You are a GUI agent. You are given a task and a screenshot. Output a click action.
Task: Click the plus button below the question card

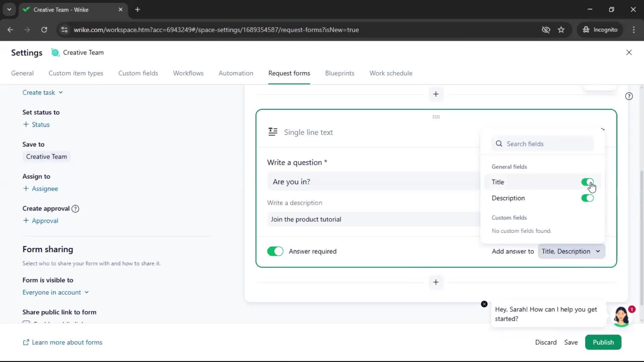(436, 282)
